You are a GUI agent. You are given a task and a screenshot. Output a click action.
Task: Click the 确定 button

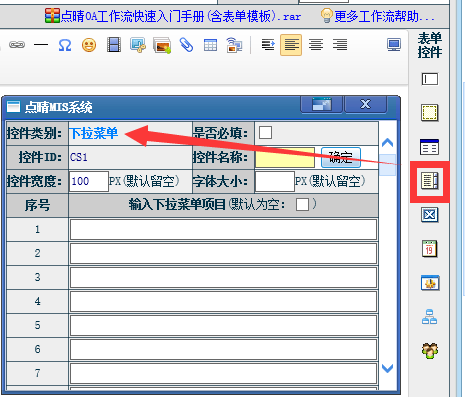tap(341, 157)
